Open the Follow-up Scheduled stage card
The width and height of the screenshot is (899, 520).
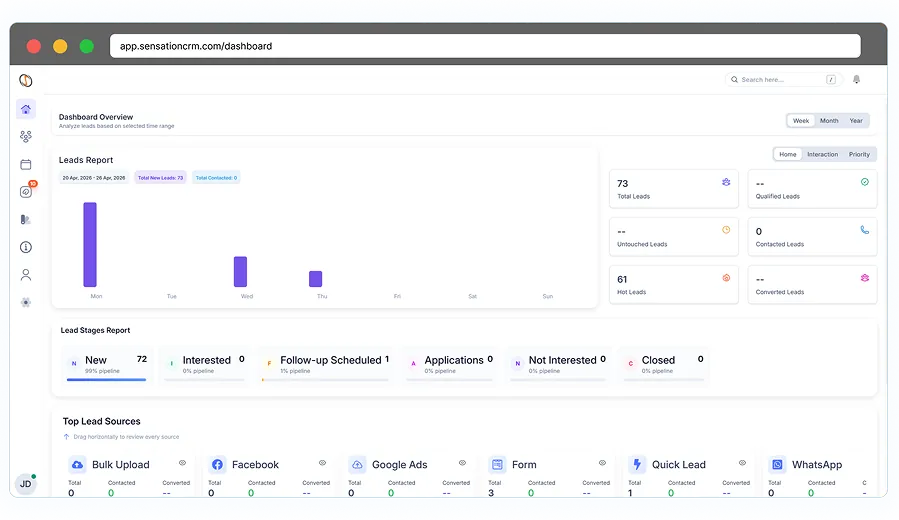[x=325, y=366]
